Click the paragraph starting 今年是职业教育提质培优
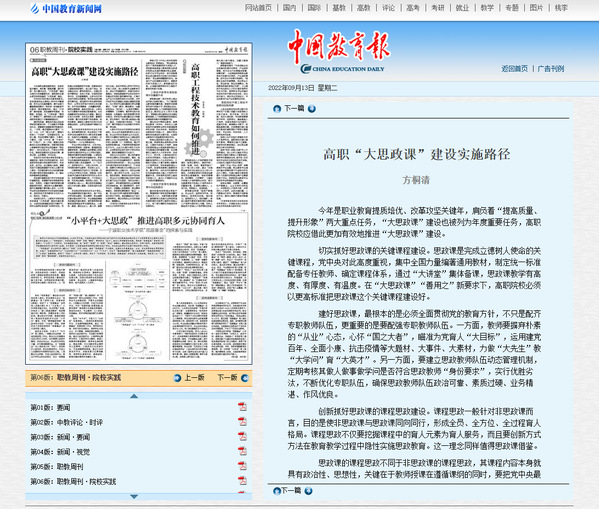The width and height of the screenshot is (599, 509). pyautogui.click(x=414, y=222)
